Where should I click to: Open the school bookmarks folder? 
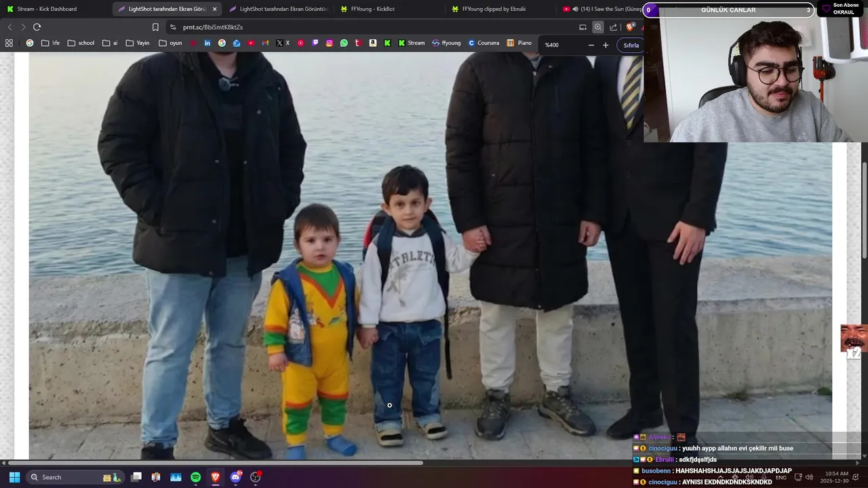pos(81,43)
